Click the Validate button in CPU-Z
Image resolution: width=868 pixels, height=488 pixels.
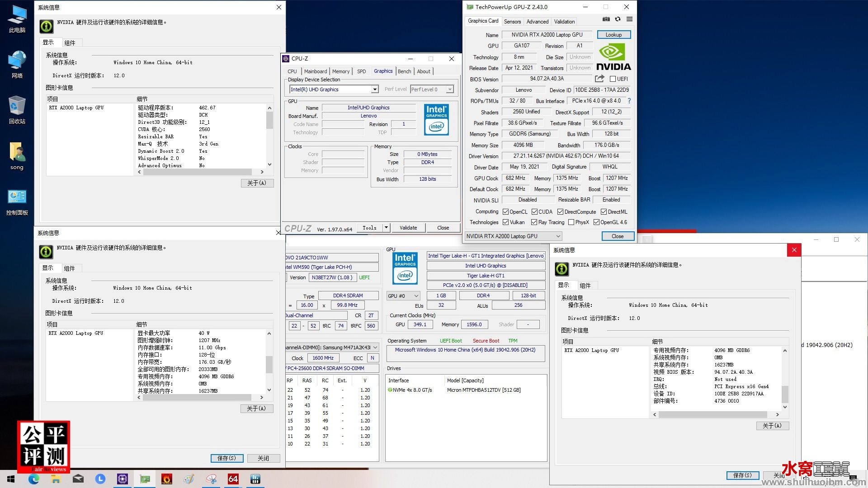tap(408, 228)
